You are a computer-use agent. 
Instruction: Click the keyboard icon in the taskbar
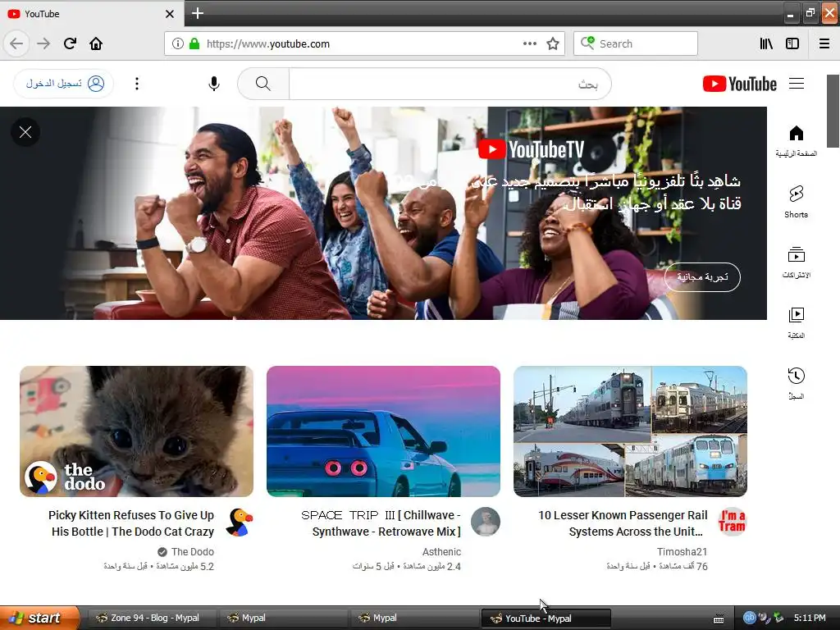pos(719,619)
